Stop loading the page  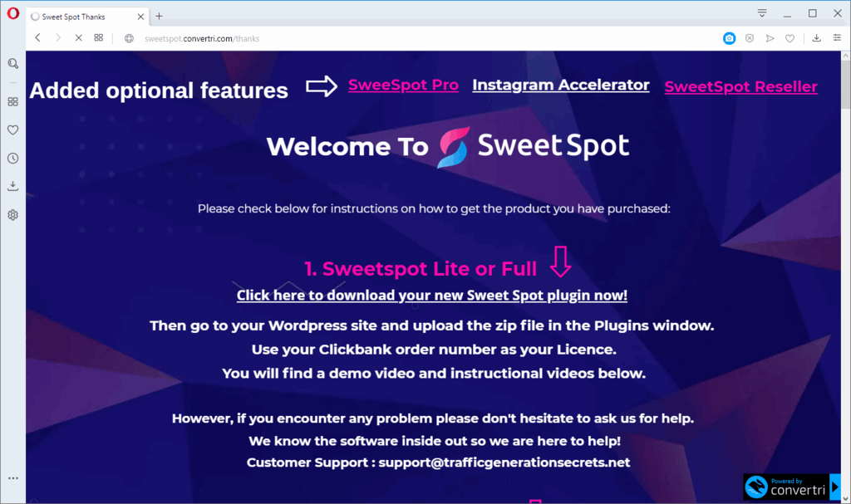[78, 38]
